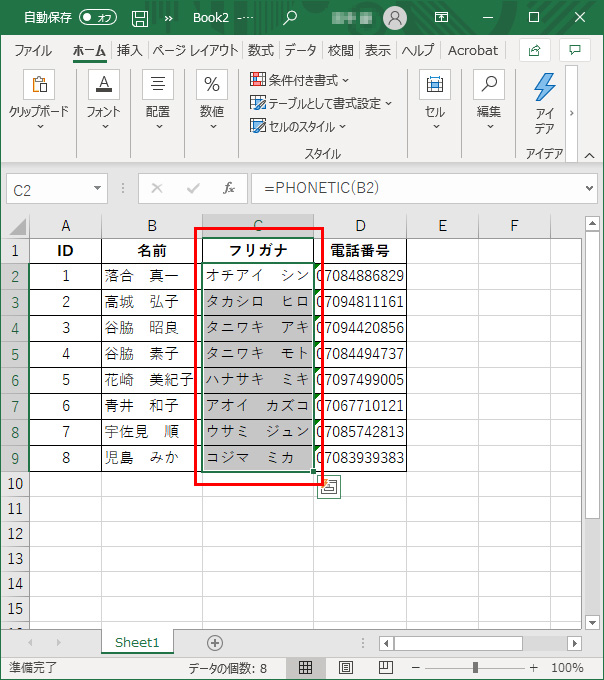Image resolution: width=604 pixels, height=680 pixels.
Task: Click the Share icon button
Action: [x=535, y=51]
